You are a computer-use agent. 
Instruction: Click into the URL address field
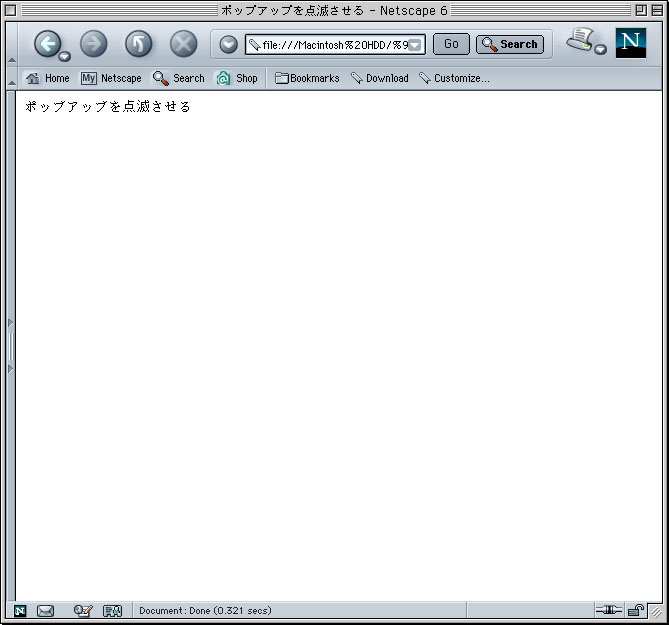335,45
